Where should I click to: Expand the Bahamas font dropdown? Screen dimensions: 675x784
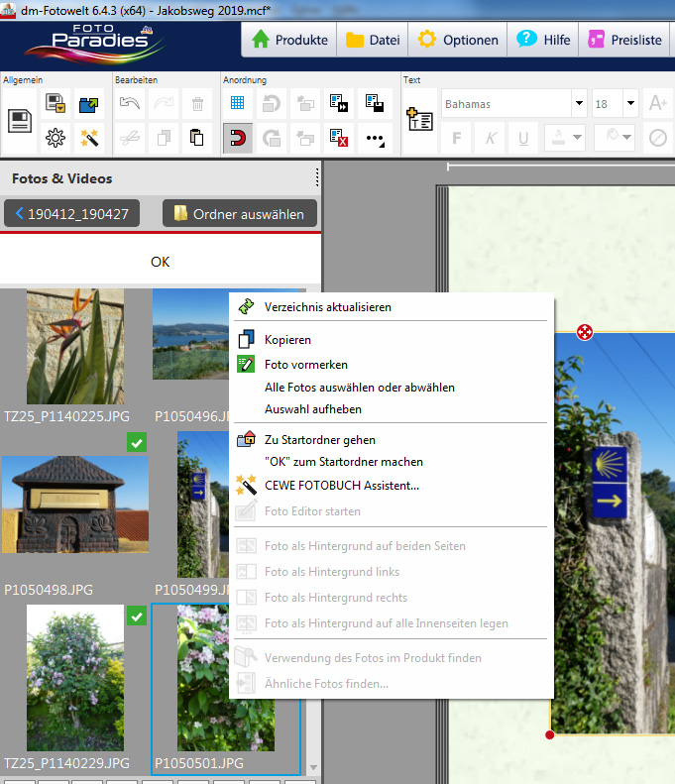point(579,104)
